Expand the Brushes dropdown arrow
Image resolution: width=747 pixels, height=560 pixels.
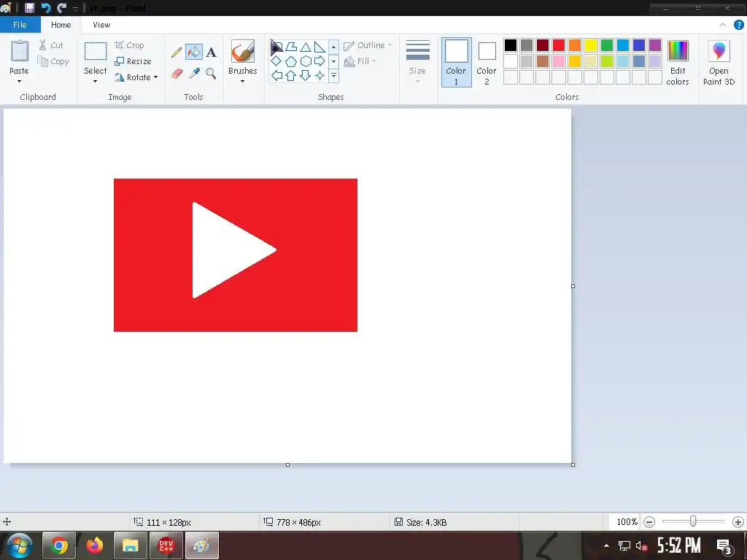pos(242,82)
